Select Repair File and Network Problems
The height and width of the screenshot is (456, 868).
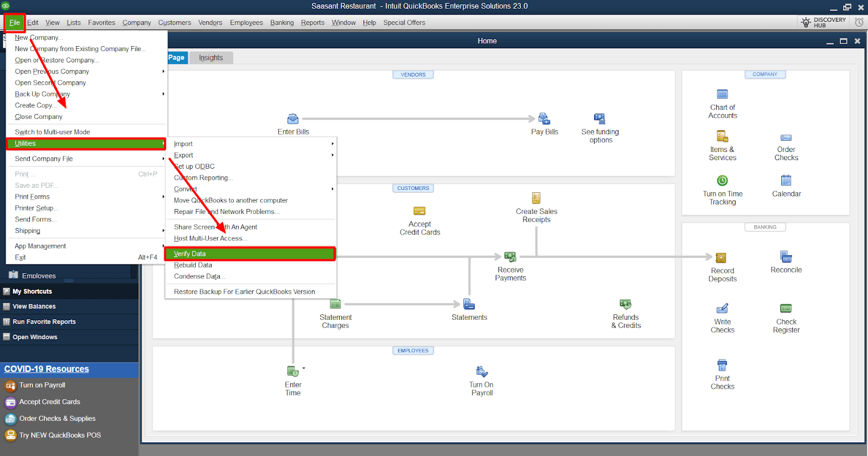pyautogui.click(x=251, y=212)
